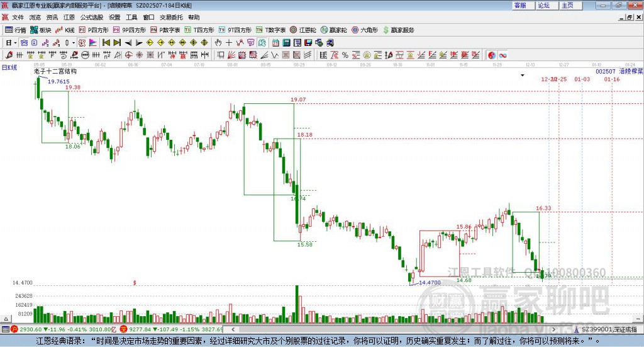The width and height of the screenshot is (644, 347).
Task: Open the 公式选股 menu
Action: 92,17
